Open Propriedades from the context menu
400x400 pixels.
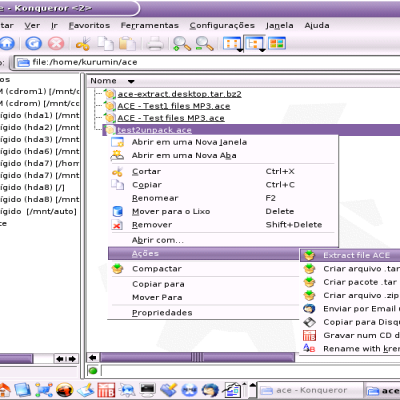204,313
